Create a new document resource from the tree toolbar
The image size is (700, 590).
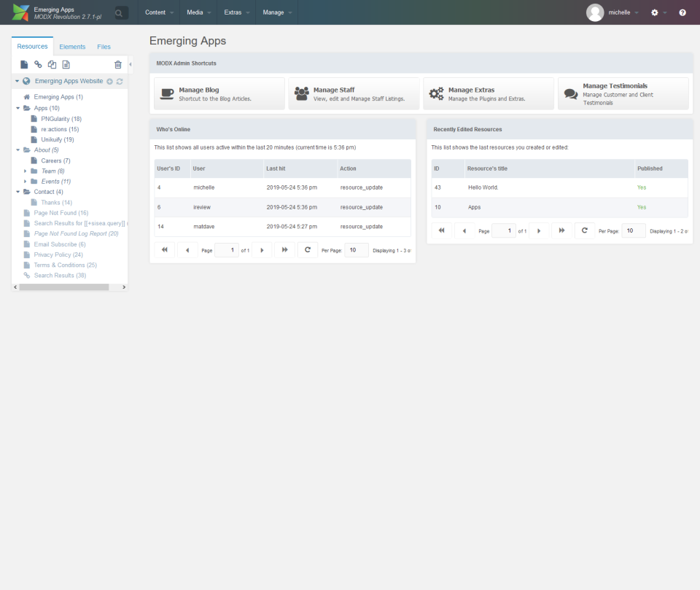[x=24, y=64]
